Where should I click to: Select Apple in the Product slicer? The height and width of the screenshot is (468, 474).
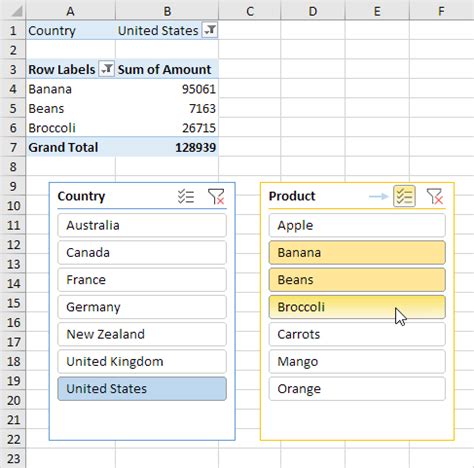pyautogui.click(x=357, y=225)
